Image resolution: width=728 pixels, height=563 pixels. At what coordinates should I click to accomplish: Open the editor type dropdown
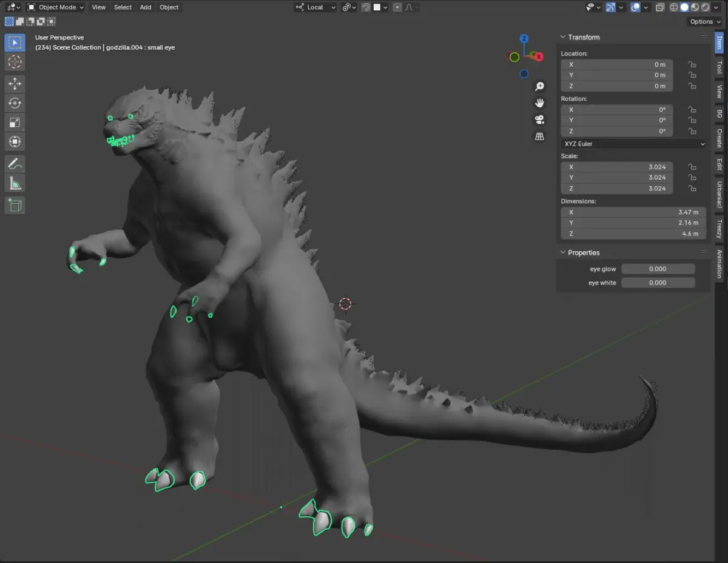click(x=13, y=7)
